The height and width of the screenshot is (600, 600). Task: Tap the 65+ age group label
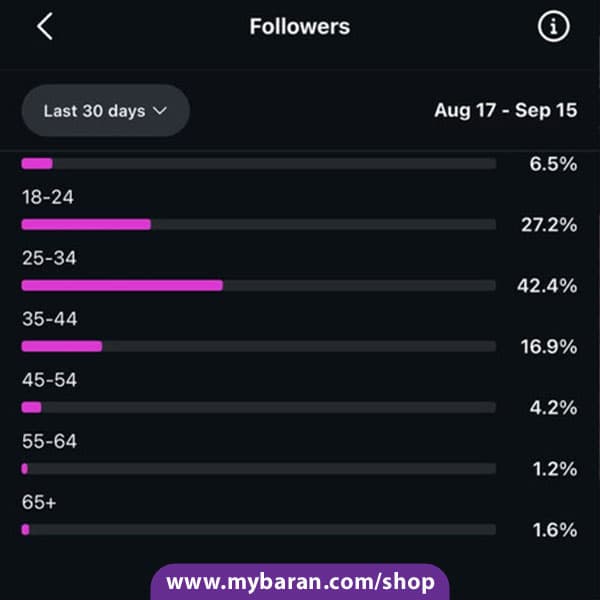pyautogui.click(x=39, y=502)
